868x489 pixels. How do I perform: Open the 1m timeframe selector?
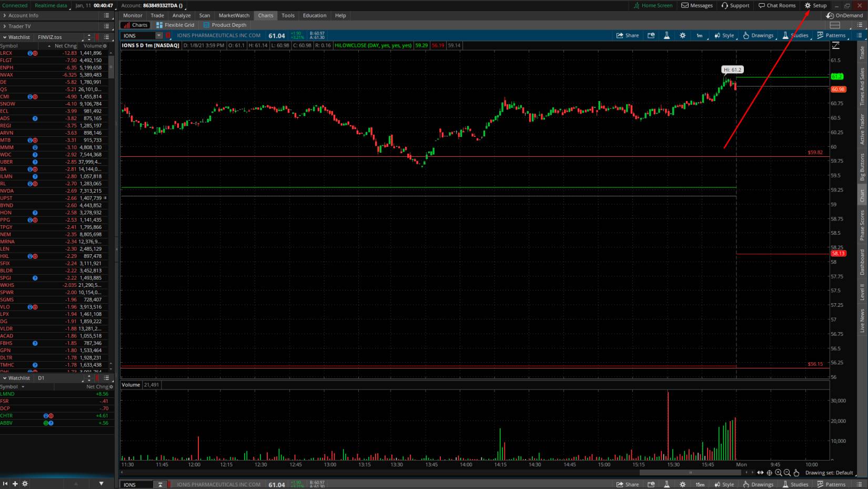[699, 35]
